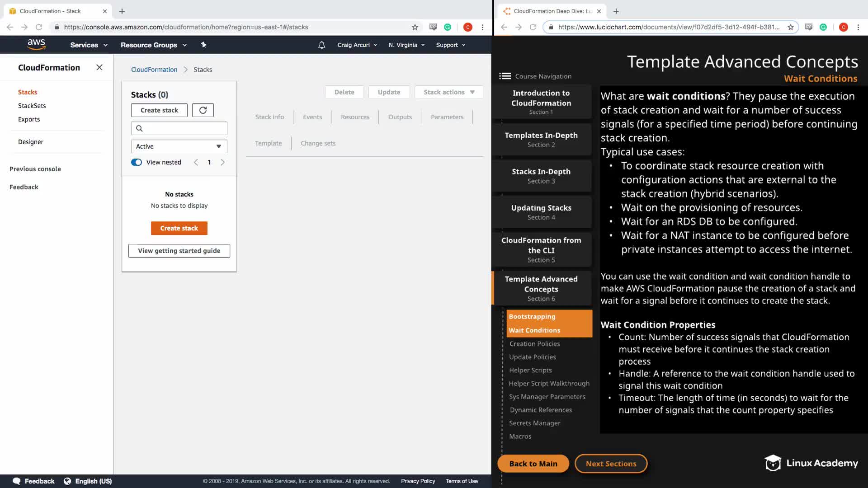This screenshot has height=488, width=868.
Task: Click the language globe icon in footer
Action: (67, 481)
